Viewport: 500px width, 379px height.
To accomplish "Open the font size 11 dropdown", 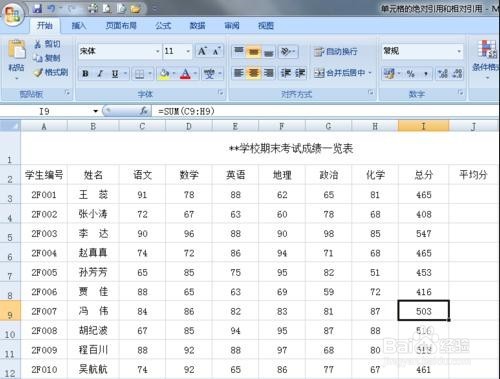I will [x=188, y=52].
